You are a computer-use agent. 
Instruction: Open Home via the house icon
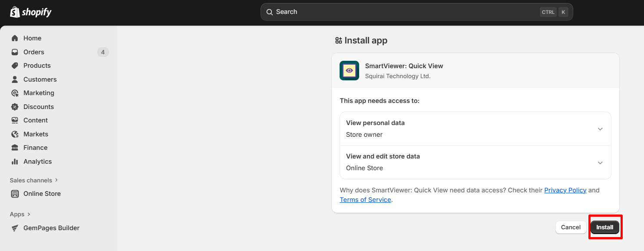15,38
